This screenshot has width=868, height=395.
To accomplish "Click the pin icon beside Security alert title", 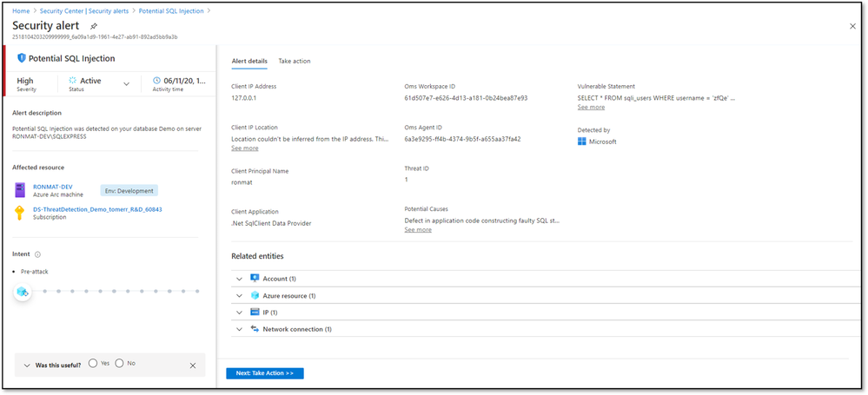I will (x=94, y=26).
